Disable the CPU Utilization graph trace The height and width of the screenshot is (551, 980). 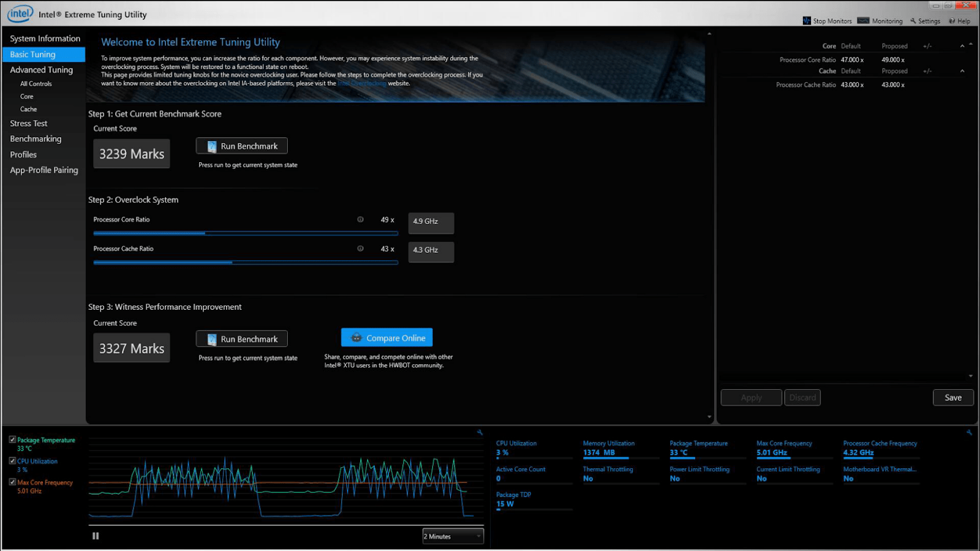coord(13,460)
